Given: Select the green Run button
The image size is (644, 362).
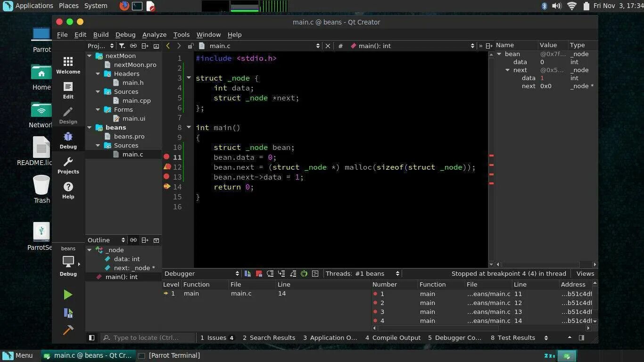Looking at the screenshot, I should click(68, 295).
